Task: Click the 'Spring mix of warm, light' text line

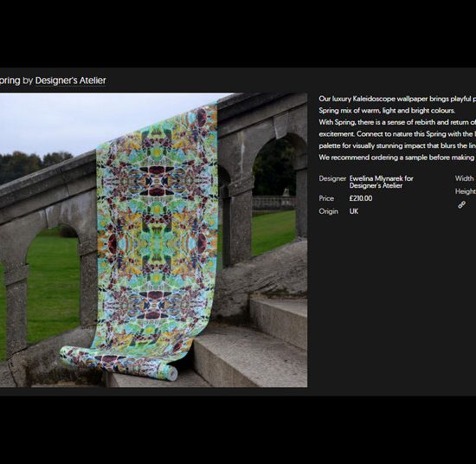Action: coord(387,111)
